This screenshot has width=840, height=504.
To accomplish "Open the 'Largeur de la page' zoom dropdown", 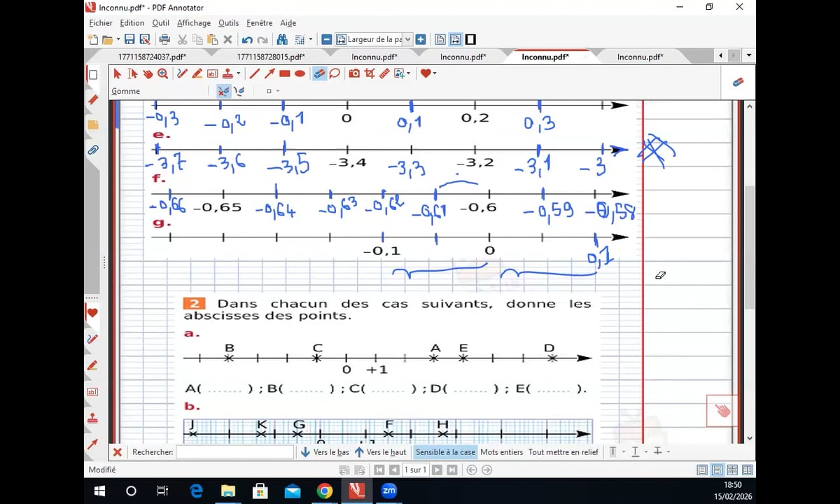I will [407, 40].
